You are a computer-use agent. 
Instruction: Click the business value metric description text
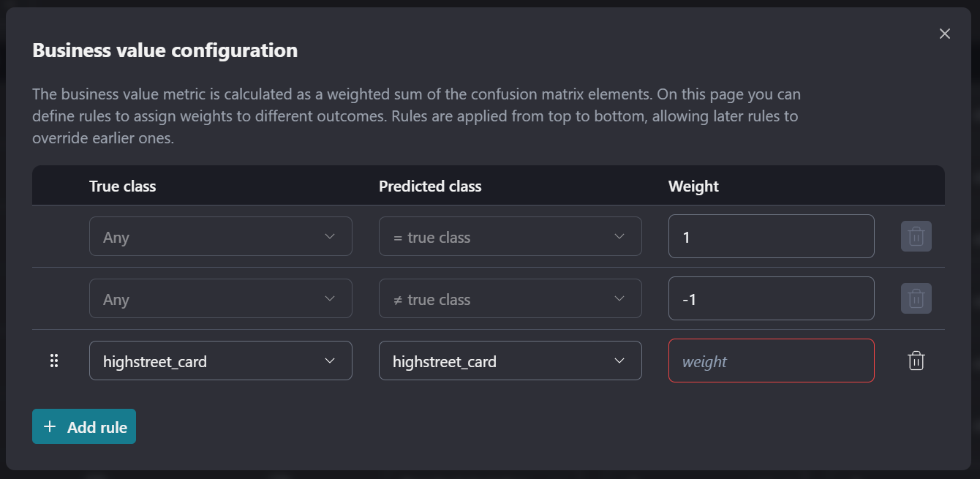pyautogui.click(x=416, y=116)
